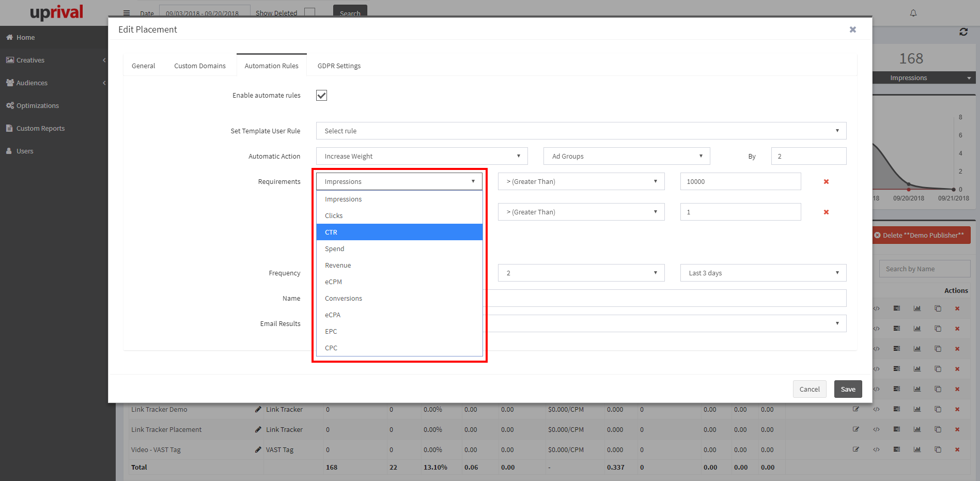Cancel editing the placement
The height and width of the screenshot is (481, 980).
click(810, 389)
